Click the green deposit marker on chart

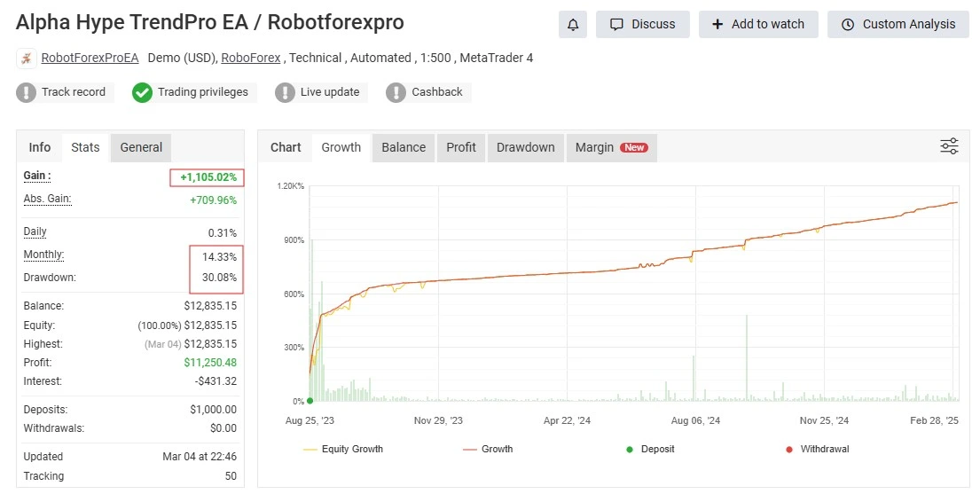(310, 401)
